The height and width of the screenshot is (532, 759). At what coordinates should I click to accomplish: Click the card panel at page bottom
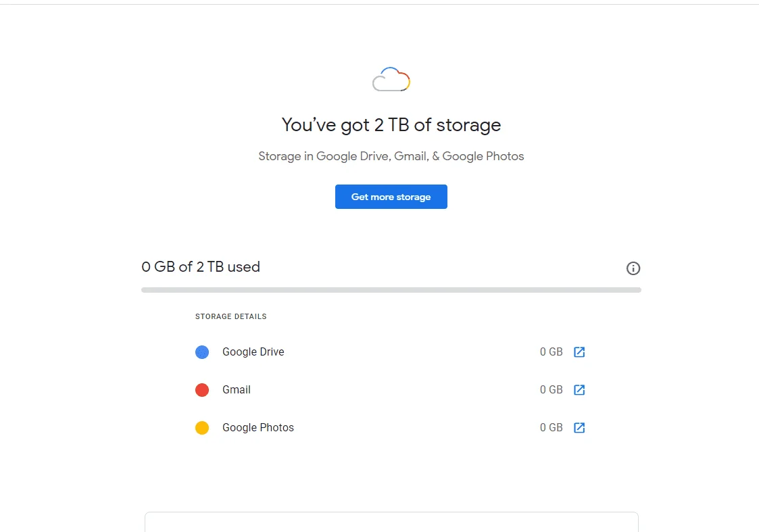click(391, 522)
